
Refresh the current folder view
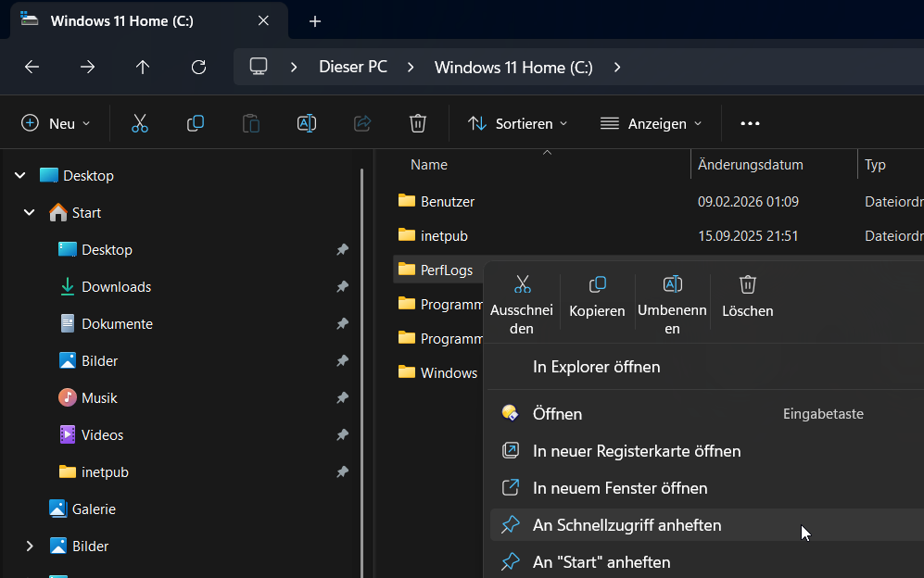[x=198, y=68]
